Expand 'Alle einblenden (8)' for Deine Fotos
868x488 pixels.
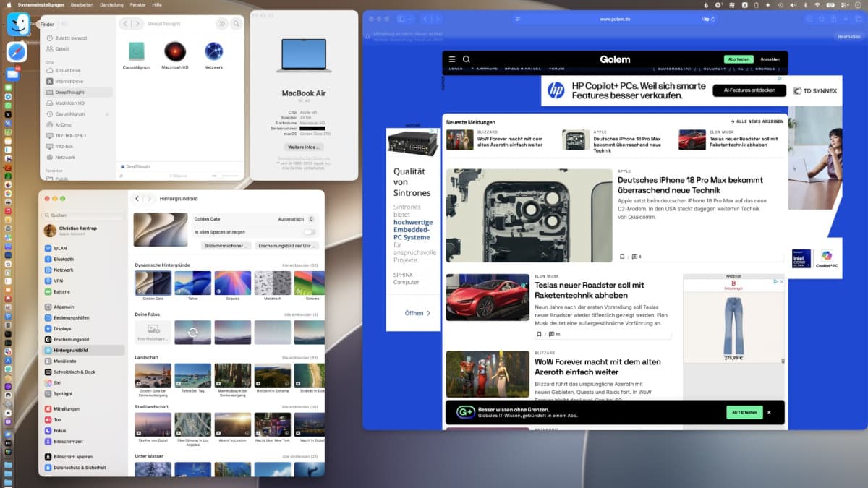[x=300, y=314]
